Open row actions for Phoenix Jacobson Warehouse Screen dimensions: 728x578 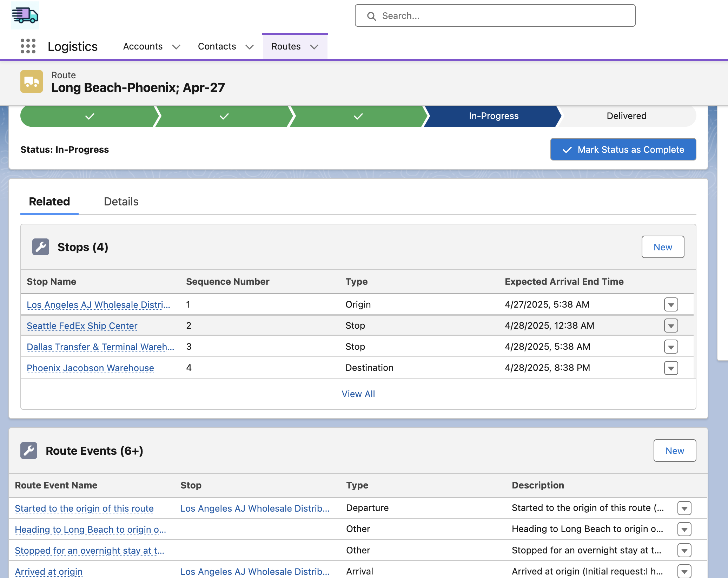671,368
